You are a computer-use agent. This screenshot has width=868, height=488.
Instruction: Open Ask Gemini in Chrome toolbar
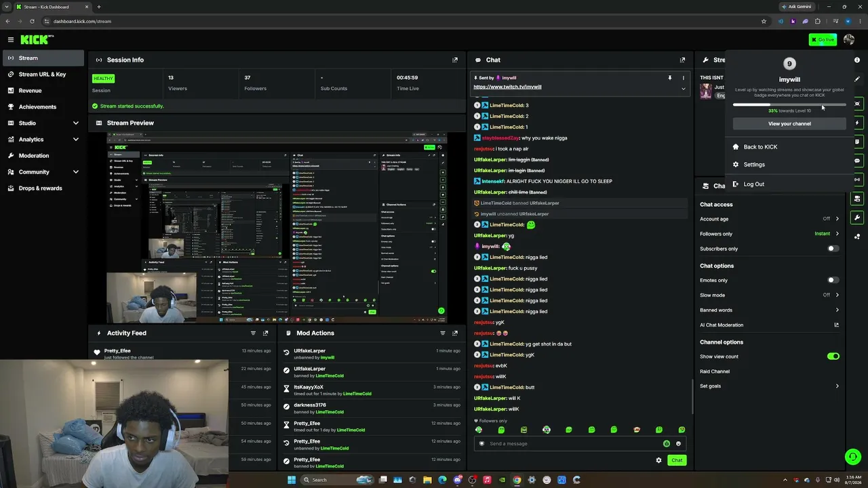pos(796,7)
